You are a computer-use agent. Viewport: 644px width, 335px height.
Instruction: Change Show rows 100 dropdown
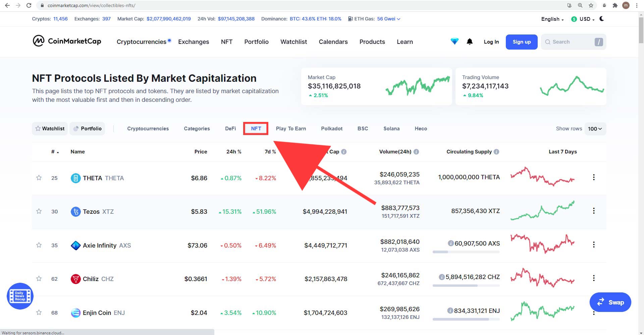pos(595,129)
